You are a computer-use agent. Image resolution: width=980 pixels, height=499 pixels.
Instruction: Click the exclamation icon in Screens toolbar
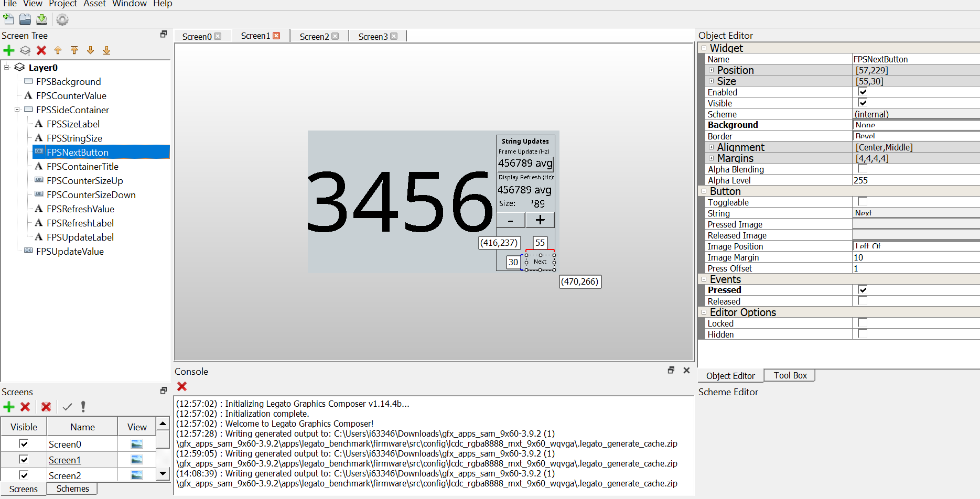(x=83, y=407)
